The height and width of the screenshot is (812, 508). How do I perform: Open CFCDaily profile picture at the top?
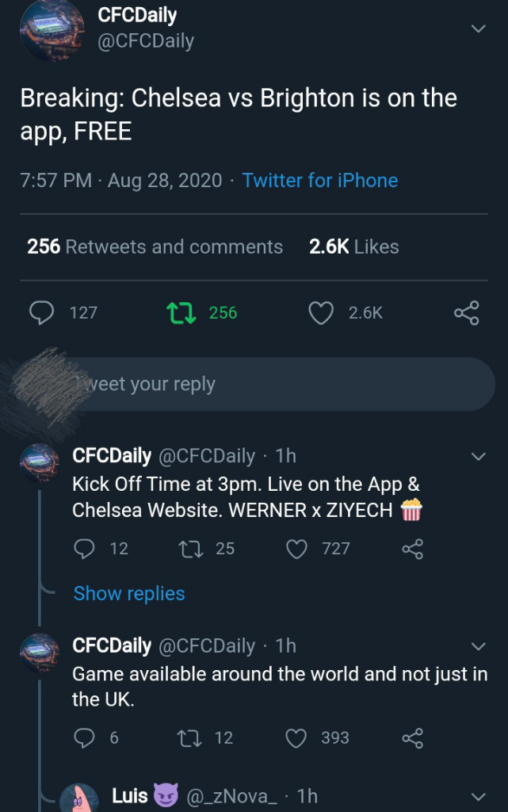[x=52, y=30]
